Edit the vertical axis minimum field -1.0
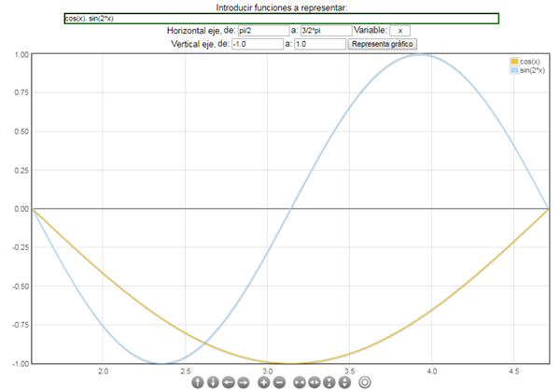Viewport: 560px width, 392px height. 258,44
